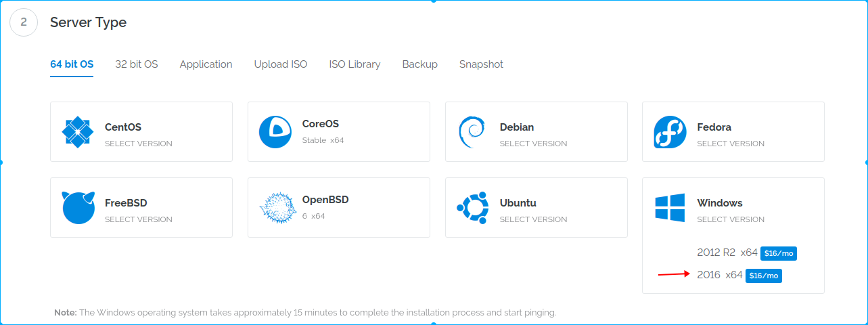Viewport: 868px width, 325px height.
Task: Click the FreeBSD daemon logo
Action: pos(78,207)
